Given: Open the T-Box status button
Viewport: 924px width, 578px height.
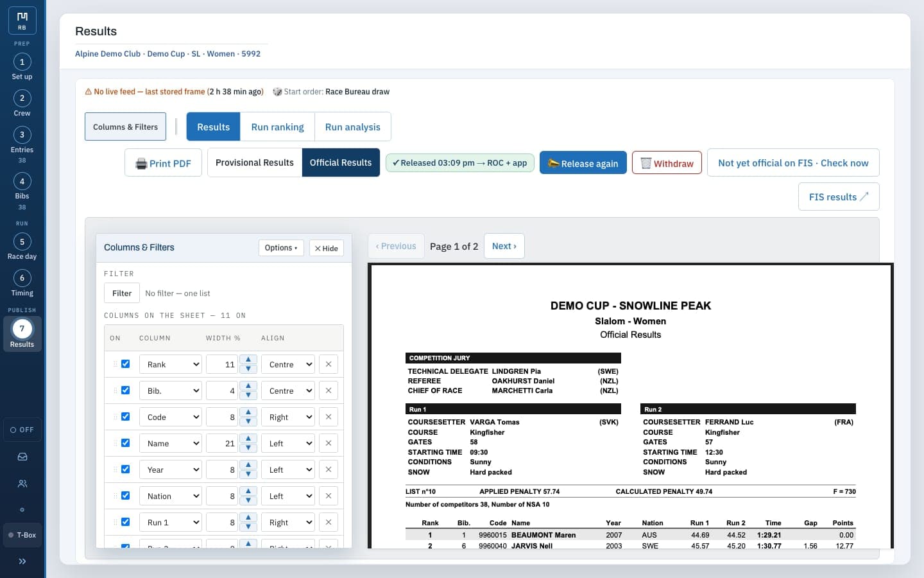Looking at the screenshot, I should [x=22, y=535].
